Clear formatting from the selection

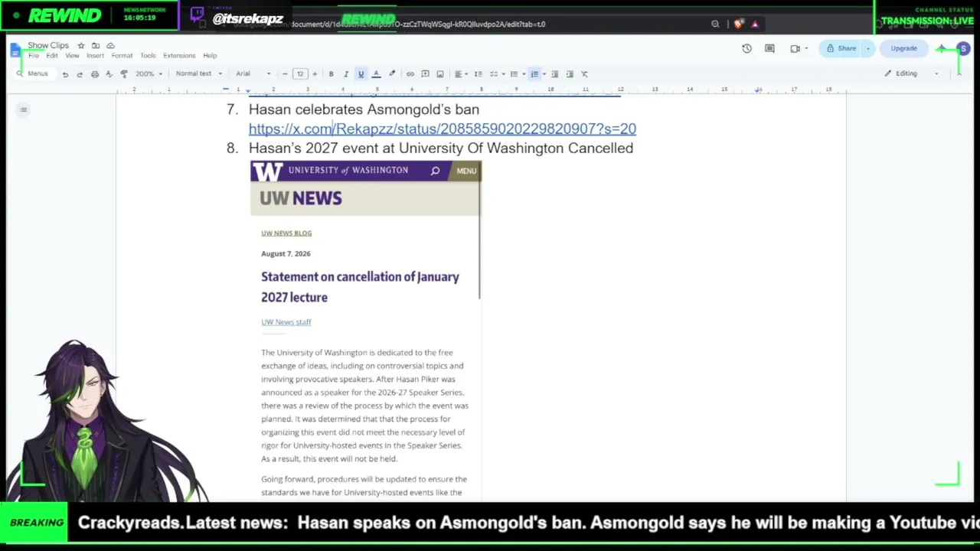pyautogui.click(x=584, y=74)
